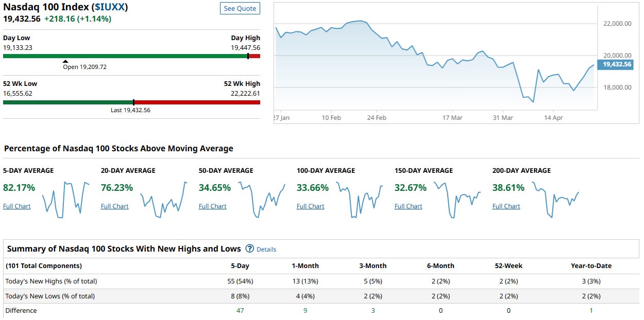
Task: Click the 3 (3%) Year-to-Date highs cell
Action: [591, 281]
